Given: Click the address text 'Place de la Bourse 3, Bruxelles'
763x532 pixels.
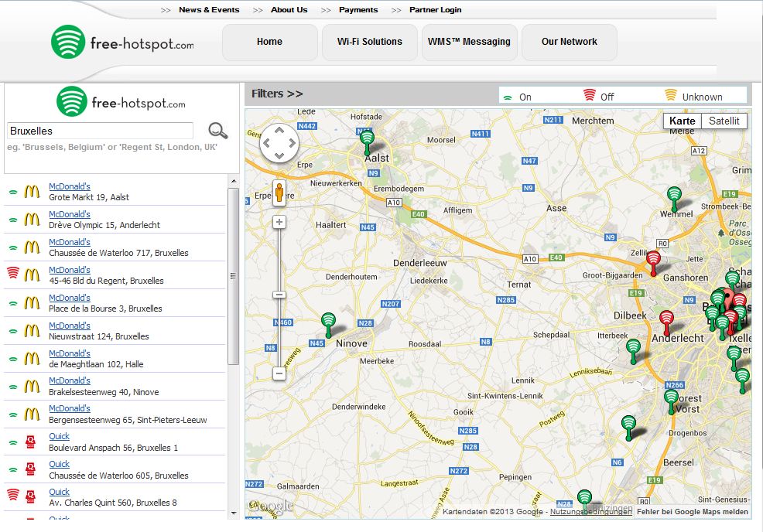Looking at the screenshot, I should [x=105, y=309].
